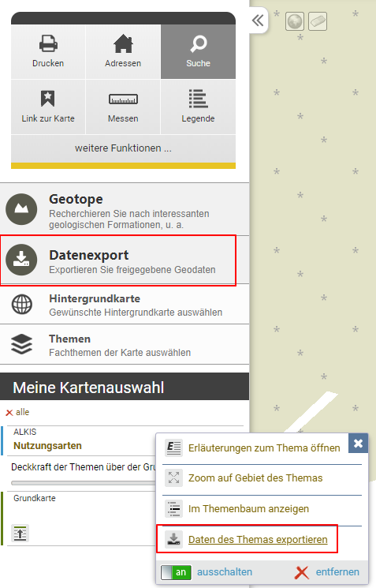376x588 pixels.
Task: Open the Hintergrundkarte selection
Action: 125,304
